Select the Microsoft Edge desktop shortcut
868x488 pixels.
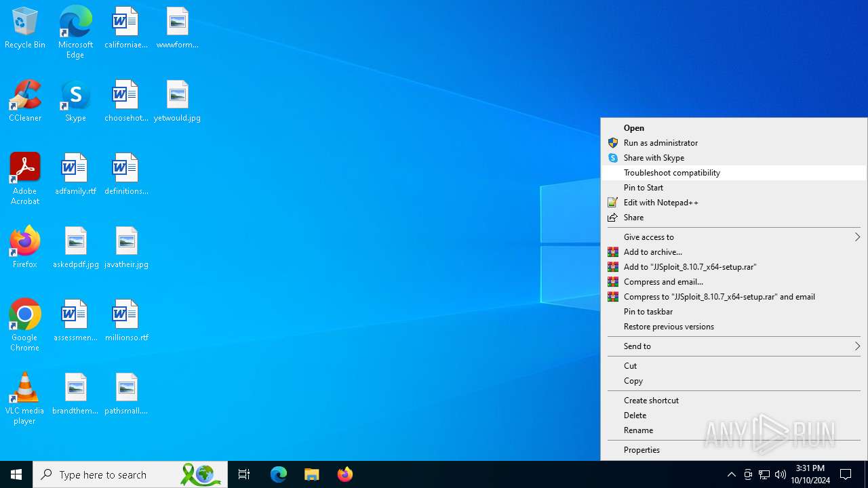point(75,33)
